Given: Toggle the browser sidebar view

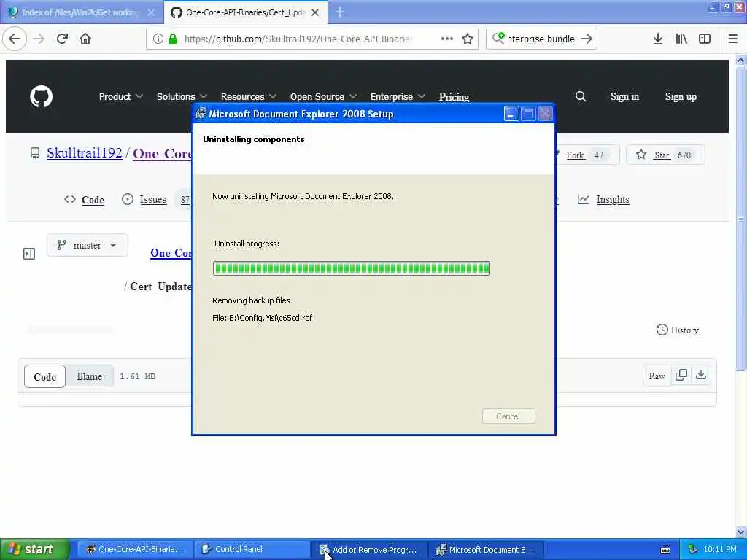Looking at the screenshot, I should pos(705,39).
